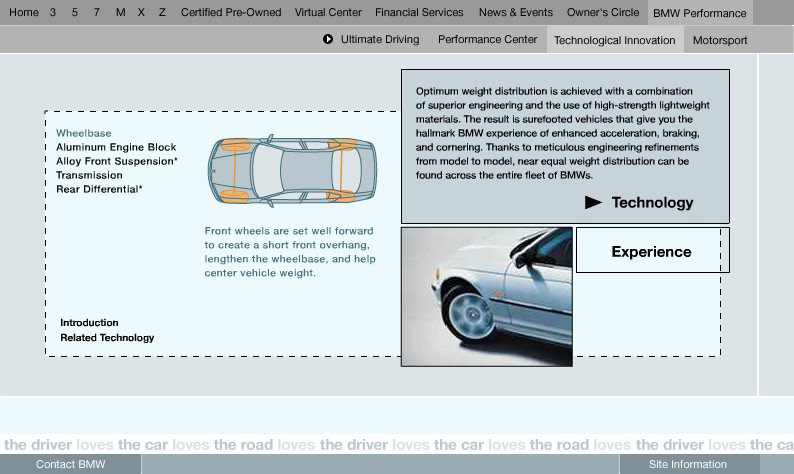The width and height of the screenshot is (794, 474).
Task: Click the Experience button
Action: coord(651,252)
